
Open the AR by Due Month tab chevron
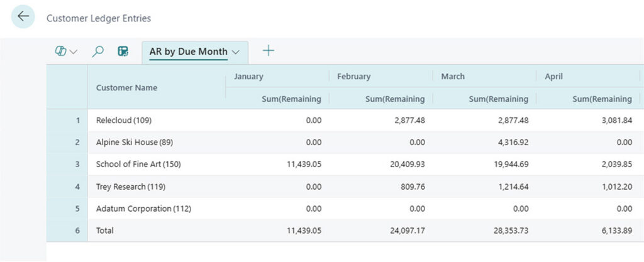(236, 52)
